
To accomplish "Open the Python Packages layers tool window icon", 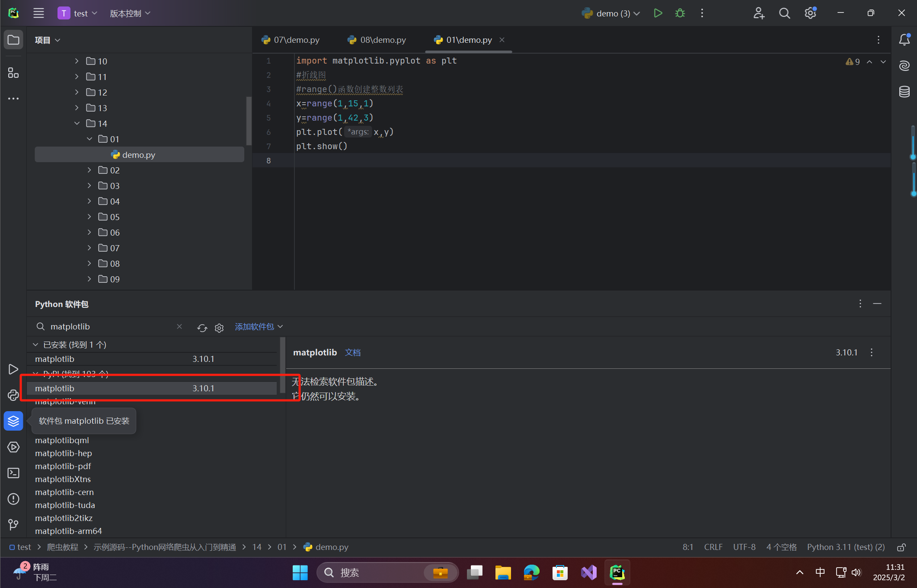I will coord(13,421).
